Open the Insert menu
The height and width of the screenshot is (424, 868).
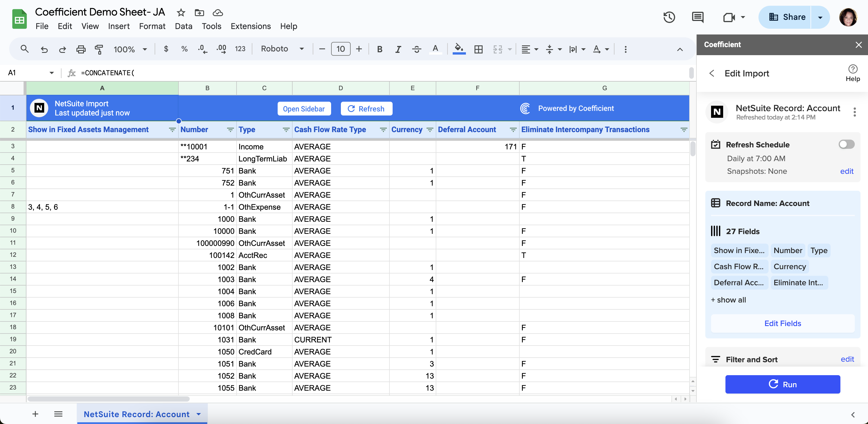[119, 26]
